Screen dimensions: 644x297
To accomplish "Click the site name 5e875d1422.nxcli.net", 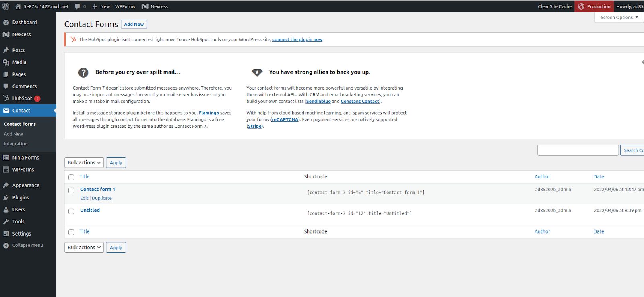I will (46, 6).
